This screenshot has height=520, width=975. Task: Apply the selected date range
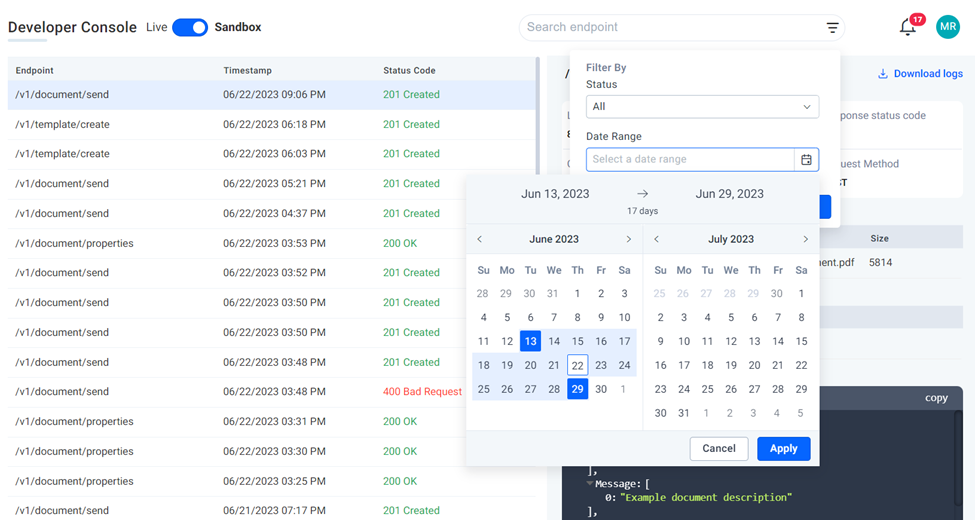(783, 448)
